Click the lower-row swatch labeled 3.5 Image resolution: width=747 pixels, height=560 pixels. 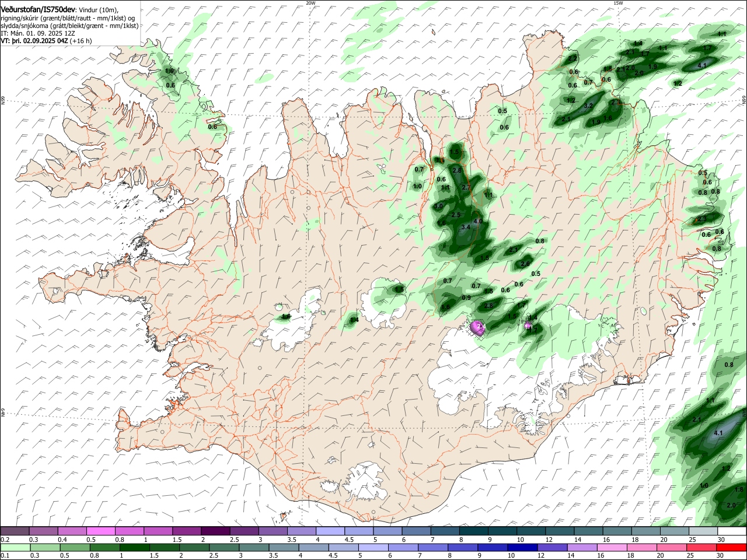284,547
